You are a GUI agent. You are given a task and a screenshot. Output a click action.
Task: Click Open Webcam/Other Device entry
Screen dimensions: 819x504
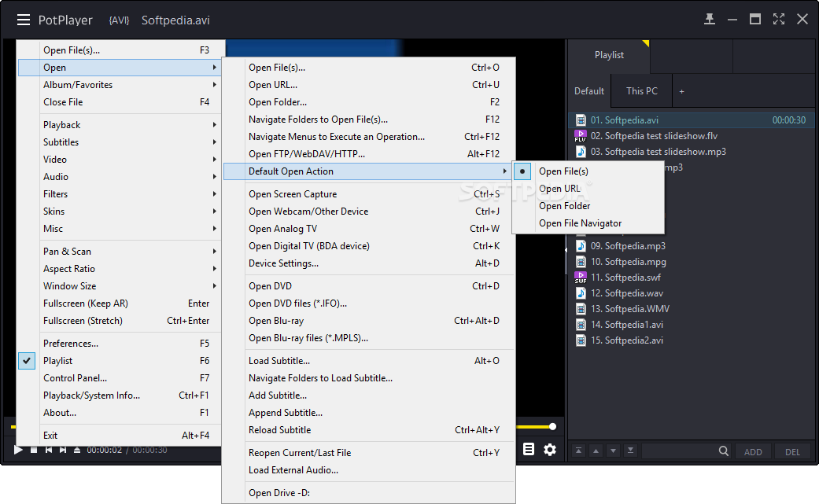369,211
